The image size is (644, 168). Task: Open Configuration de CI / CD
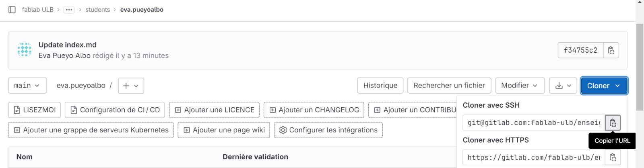click(x=115, y=110)
